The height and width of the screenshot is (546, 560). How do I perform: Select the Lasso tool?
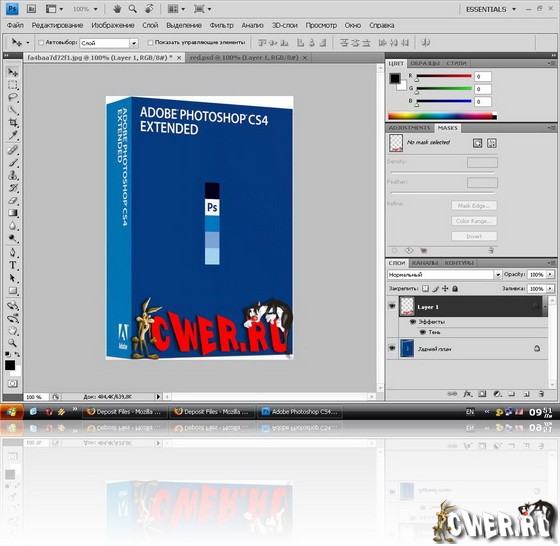point(12,97)
